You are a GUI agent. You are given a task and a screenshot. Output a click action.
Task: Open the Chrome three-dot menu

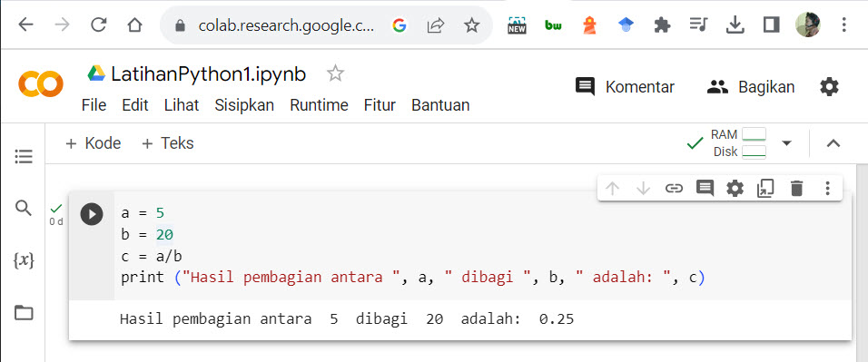point(843,24)
